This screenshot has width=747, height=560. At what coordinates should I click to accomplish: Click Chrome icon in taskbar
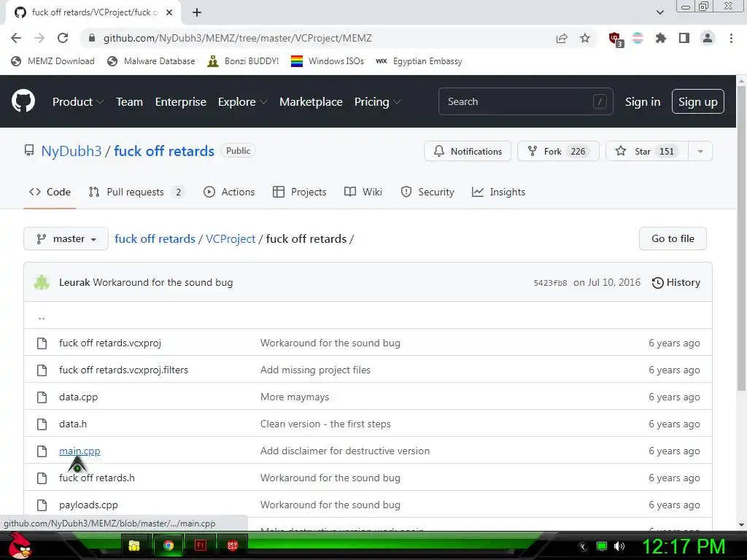pos(169,545)
